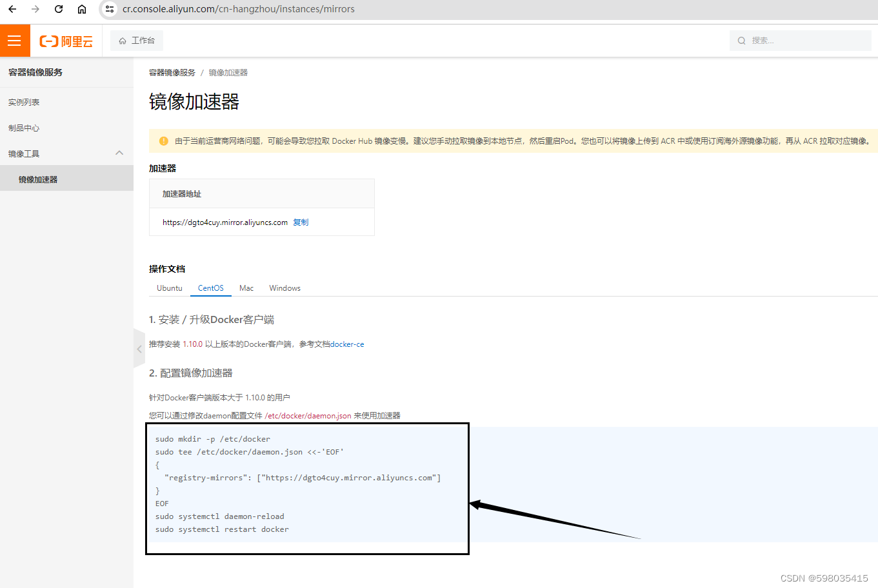
Task: Switch to the Windows tab
Action: [285, 288]
